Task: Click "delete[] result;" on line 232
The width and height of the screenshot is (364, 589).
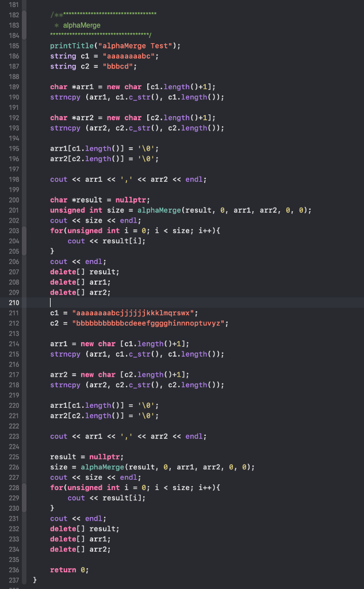Action: pyautogui.click(x=85, y=529)
